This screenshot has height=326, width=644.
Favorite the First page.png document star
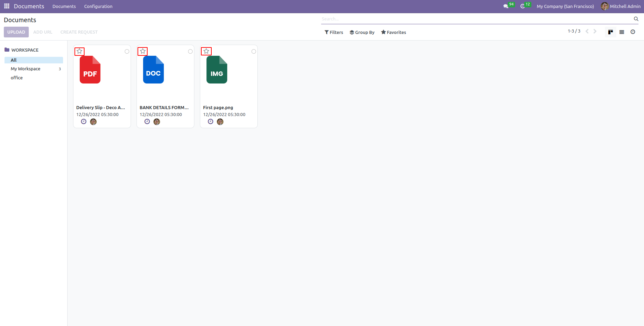(x=206, y=51)
